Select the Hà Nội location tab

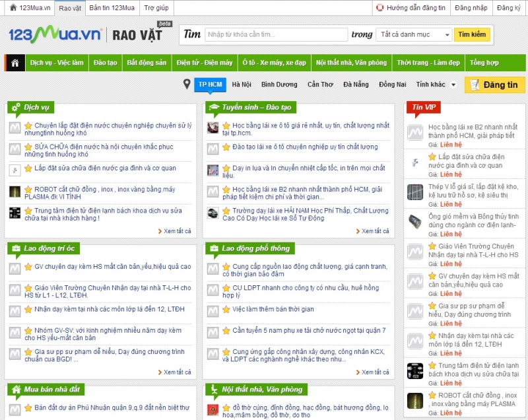tap(242, 85)
